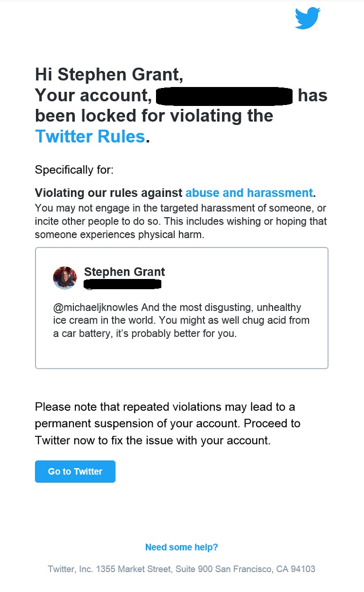Click the empty bottom area of tweet card

pyautogui.click(x=182, y=355)
